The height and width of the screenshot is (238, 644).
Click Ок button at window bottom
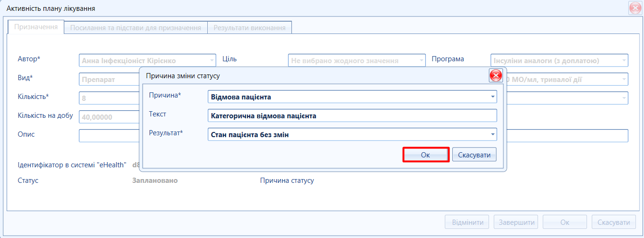pos(565,222)
